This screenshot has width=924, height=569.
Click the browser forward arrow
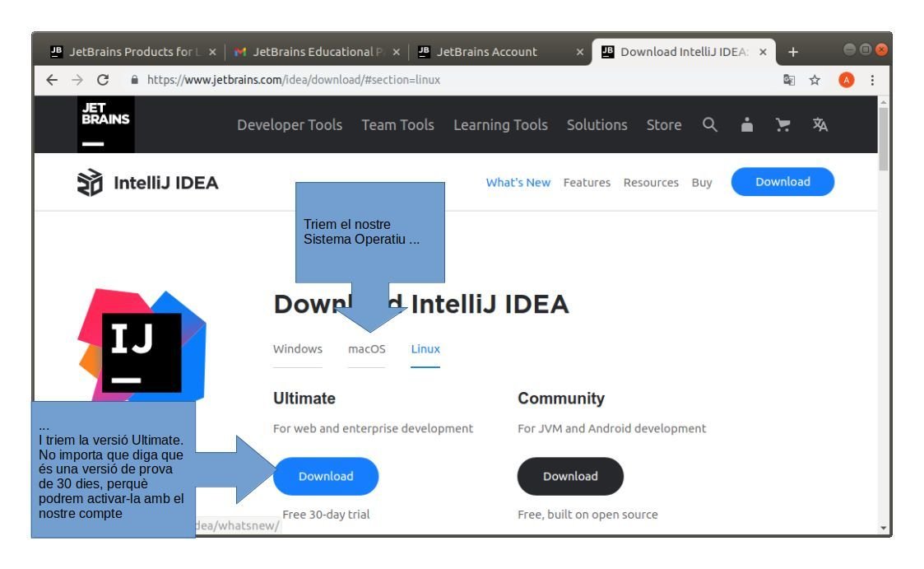77,80
